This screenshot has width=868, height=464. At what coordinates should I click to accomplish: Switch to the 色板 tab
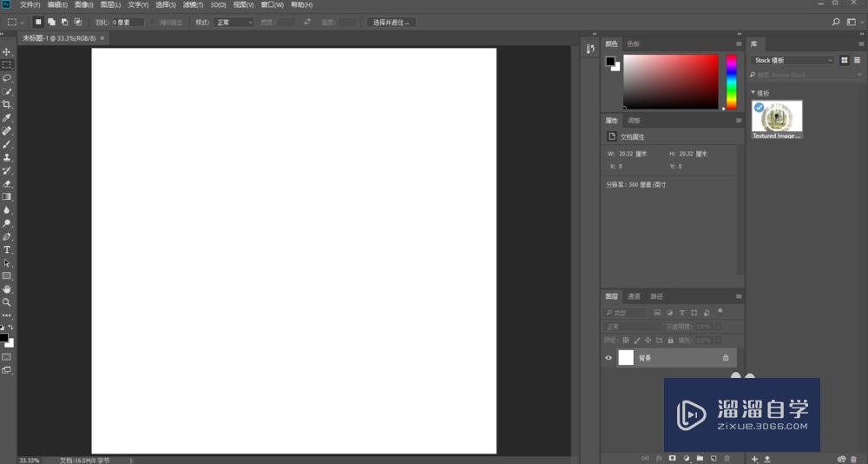pyautogui.click(x=633, y=43)
